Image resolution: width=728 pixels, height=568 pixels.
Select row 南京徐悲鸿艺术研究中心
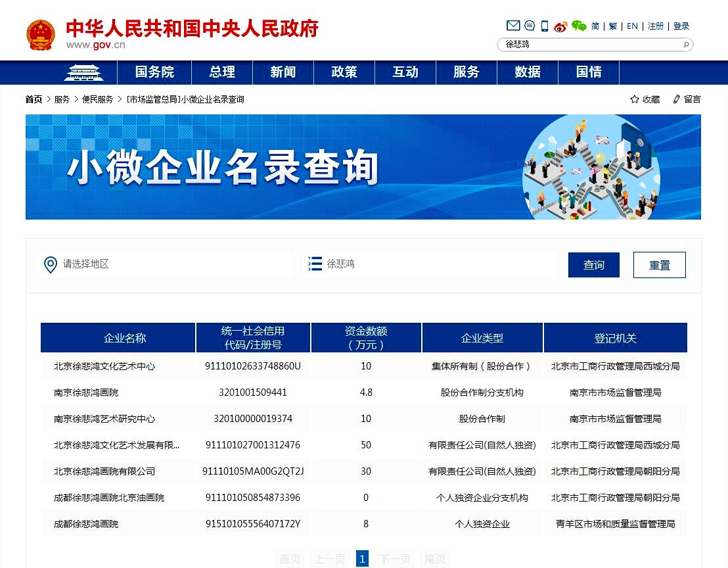point(363,419)
